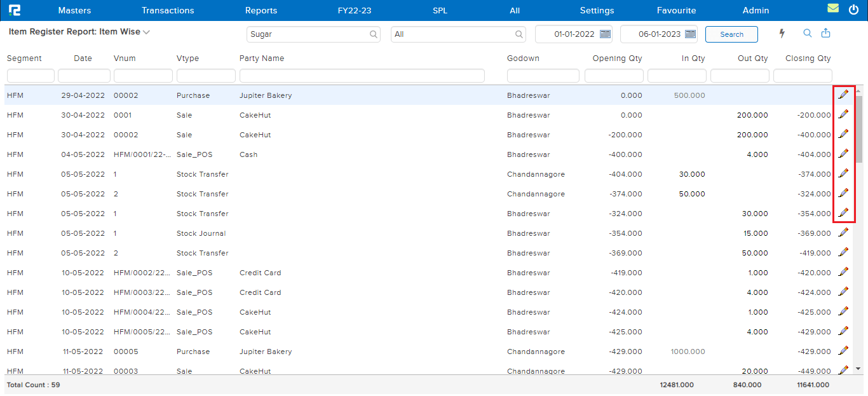Click the FY22-23 financial year link
Image resolution: width=868 pixels, height=396 pixels.
tap(354, 10)
